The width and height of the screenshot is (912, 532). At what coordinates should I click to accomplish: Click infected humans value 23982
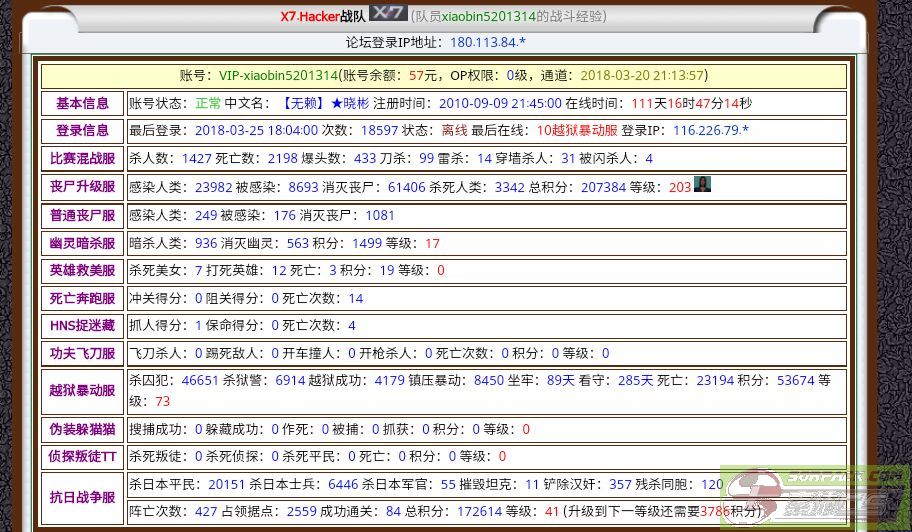[x=213, y=187]
